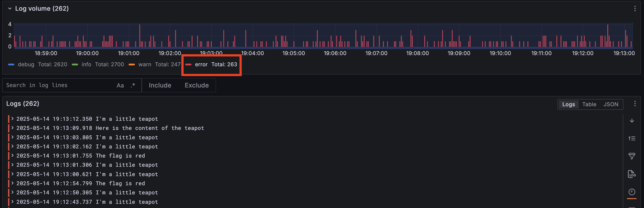Enable regex matching with the .* icon
The image size is (644, 208).
(x=133, y=85)
